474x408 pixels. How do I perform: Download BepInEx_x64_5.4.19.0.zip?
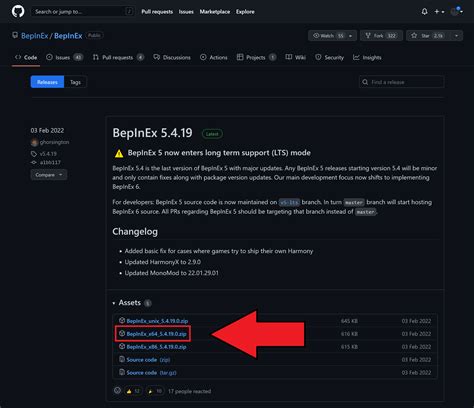tap(156, 334)
